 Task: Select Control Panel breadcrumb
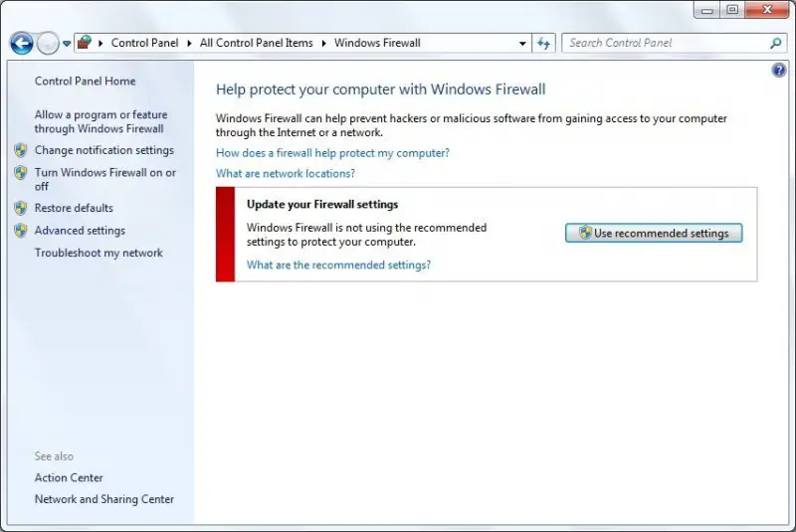click(x=144, y=43)
